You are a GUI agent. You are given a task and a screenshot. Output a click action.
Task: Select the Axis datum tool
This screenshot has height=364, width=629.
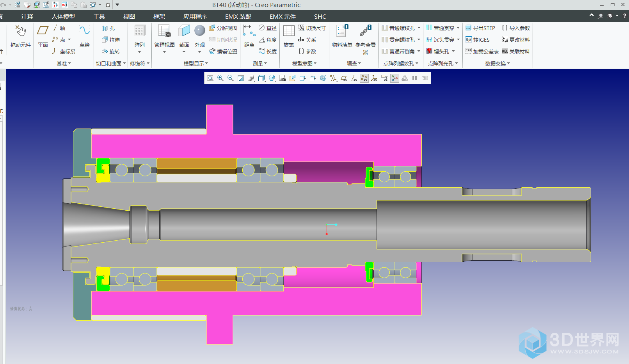point(59,28)
